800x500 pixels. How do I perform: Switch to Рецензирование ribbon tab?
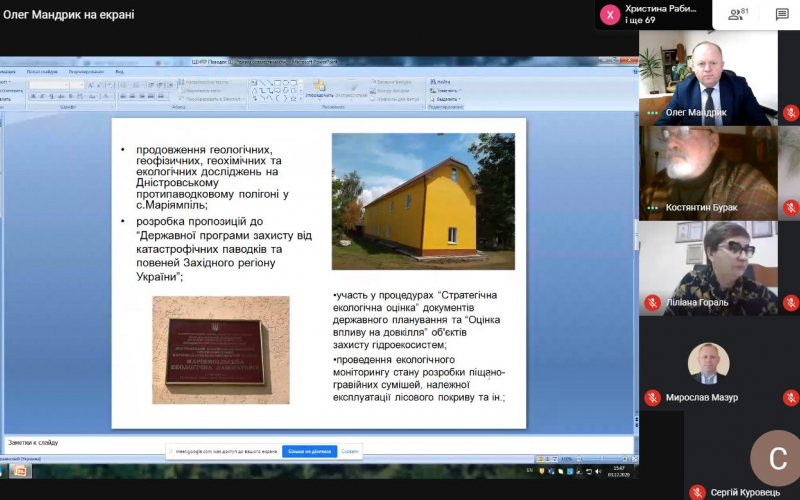86,72
